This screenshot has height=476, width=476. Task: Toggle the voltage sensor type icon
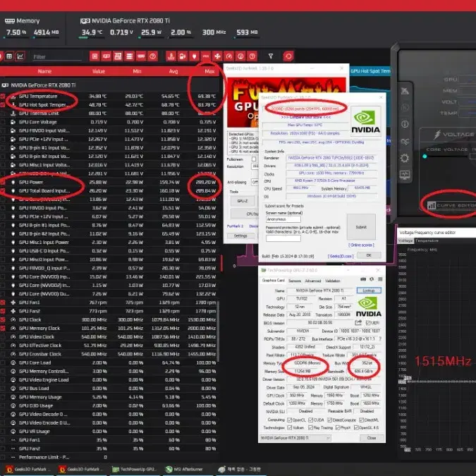(183, 56)
